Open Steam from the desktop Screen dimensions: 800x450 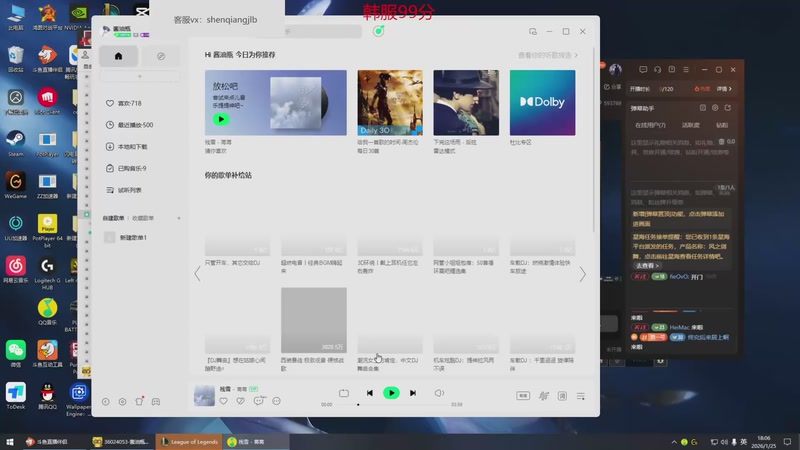15,143
